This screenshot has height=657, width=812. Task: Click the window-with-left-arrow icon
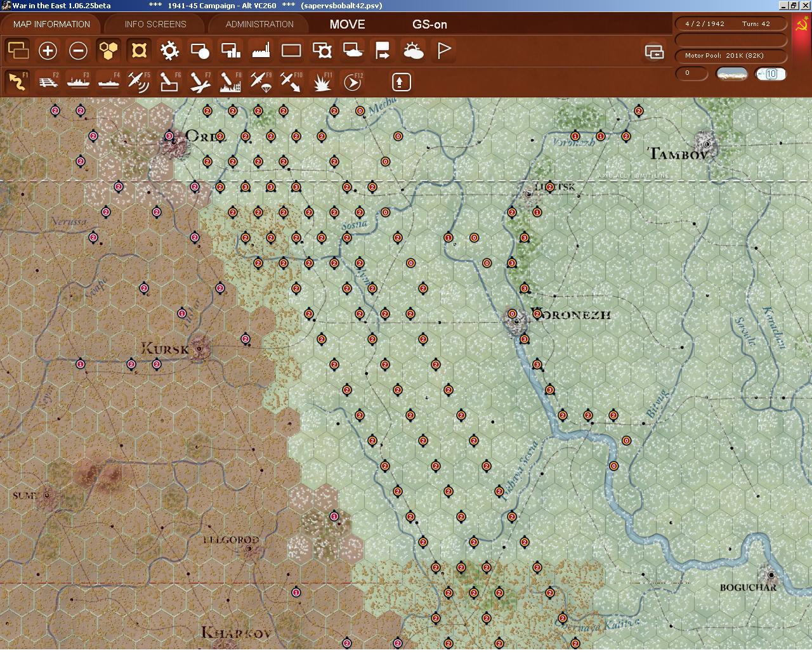click(654, 52)
